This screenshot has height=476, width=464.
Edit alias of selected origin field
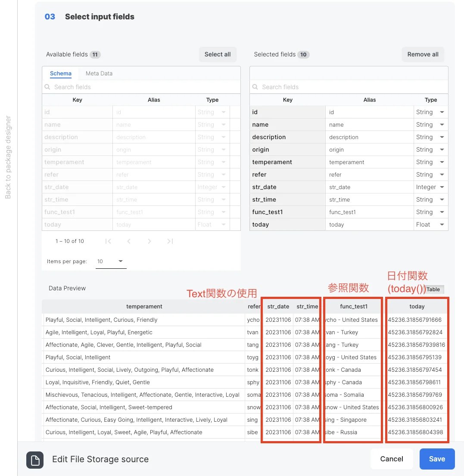click(369, 149)
